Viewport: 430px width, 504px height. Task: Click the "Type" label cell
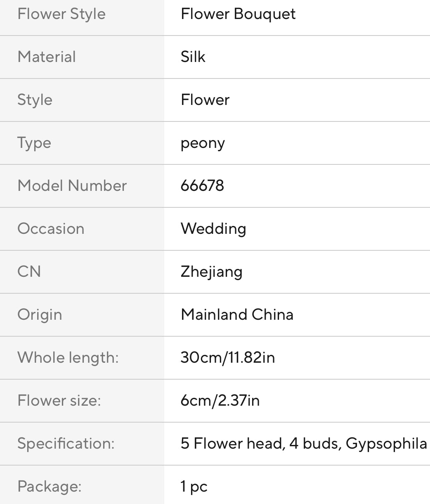point(34,143)
